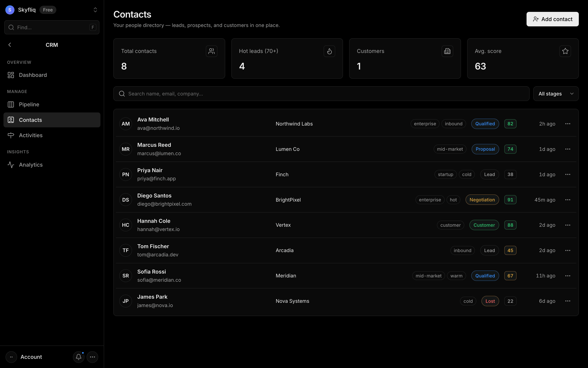
Task: Click the Proposal stage badge
Action: pyautogui.click(x=485, y=149)
